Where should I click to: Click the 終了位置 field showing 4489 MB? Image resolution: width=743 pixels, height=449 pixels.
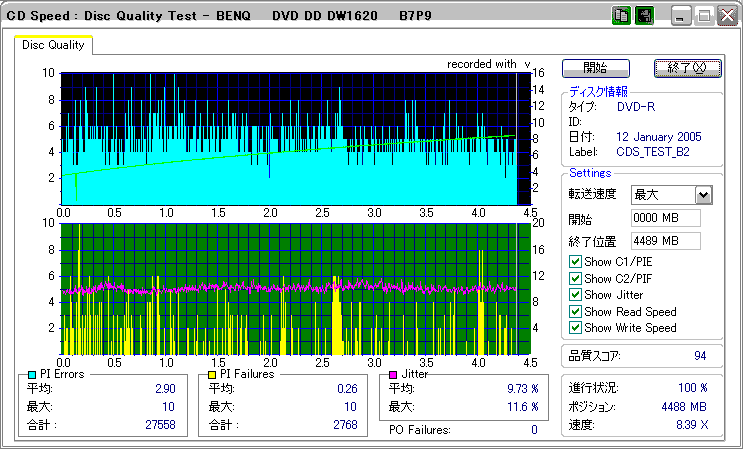pos(665,240)
